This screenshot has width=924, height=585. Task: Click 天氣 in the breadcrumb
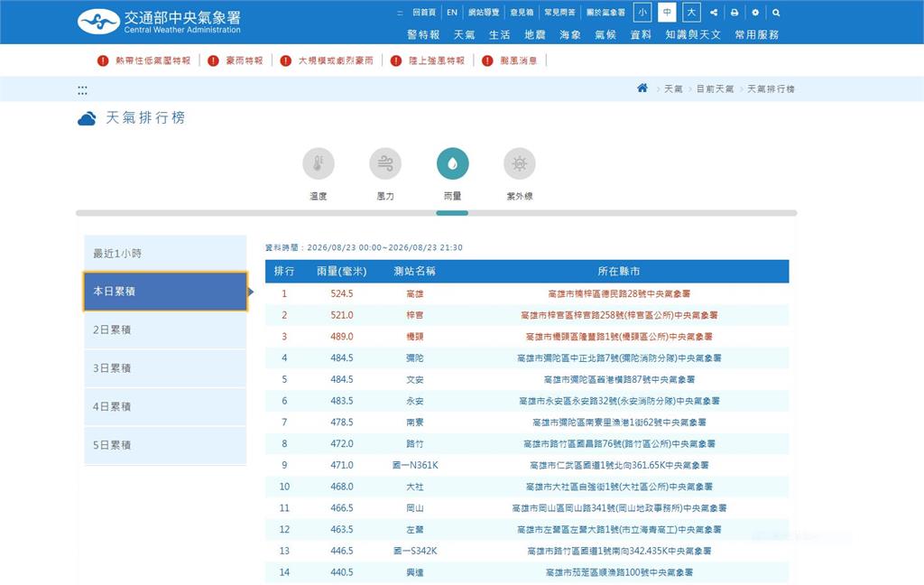pos(673,88)
